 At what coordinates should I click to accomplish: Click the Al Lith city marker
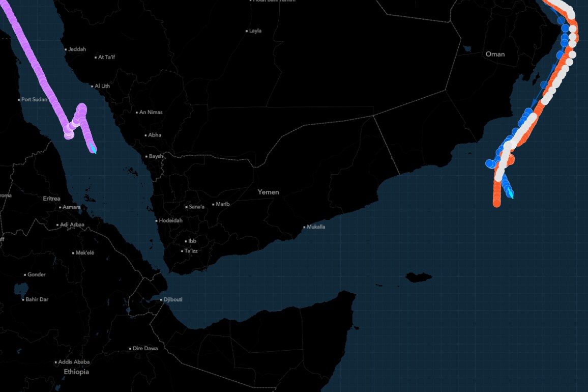pyautogui.click(x=93, y=87)
